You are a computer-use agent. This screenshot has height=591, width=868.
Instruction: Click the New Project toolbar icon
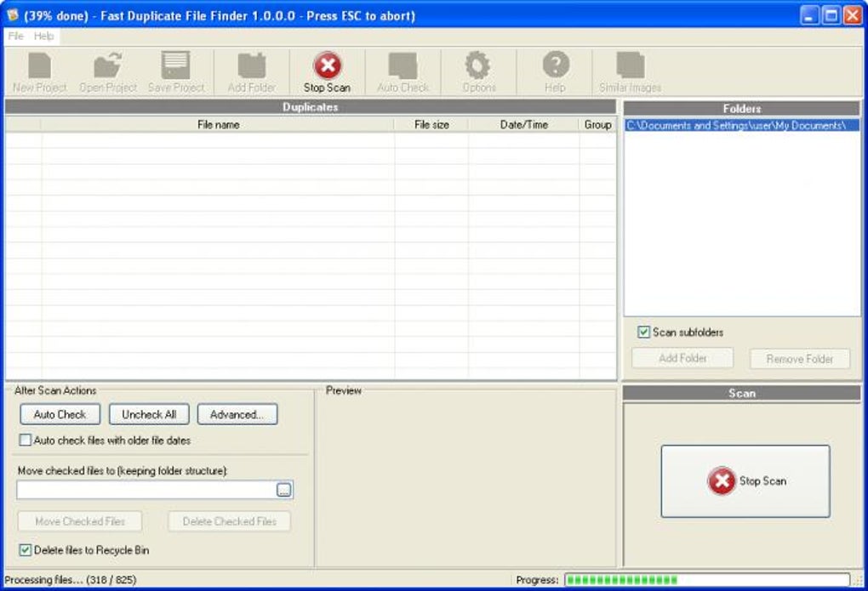[39, 72]
